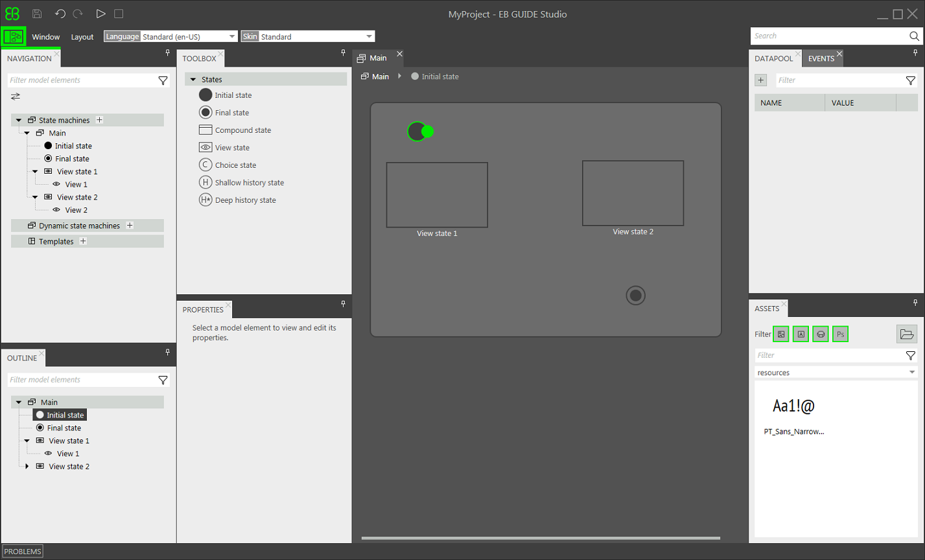This screenshot has height=560, width=925.
Task: Select View state 2 box on canvas
Action: 633,193
